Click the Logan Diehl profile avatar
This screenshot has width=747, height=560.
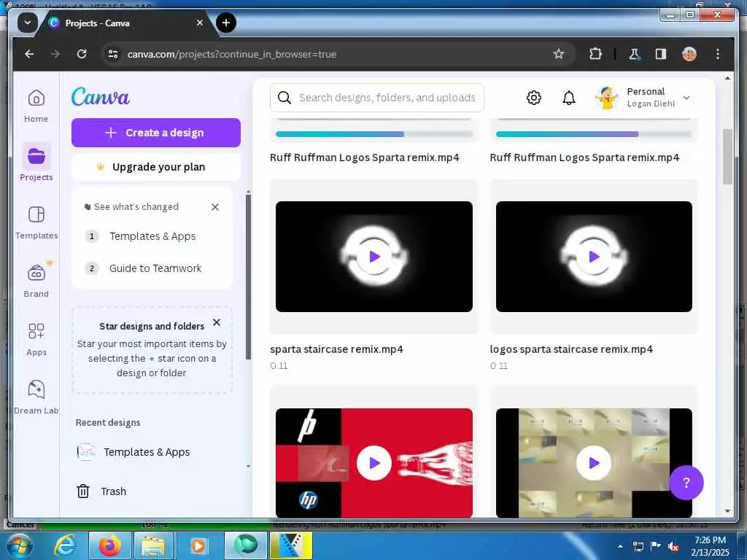click(x=607, y=98)
